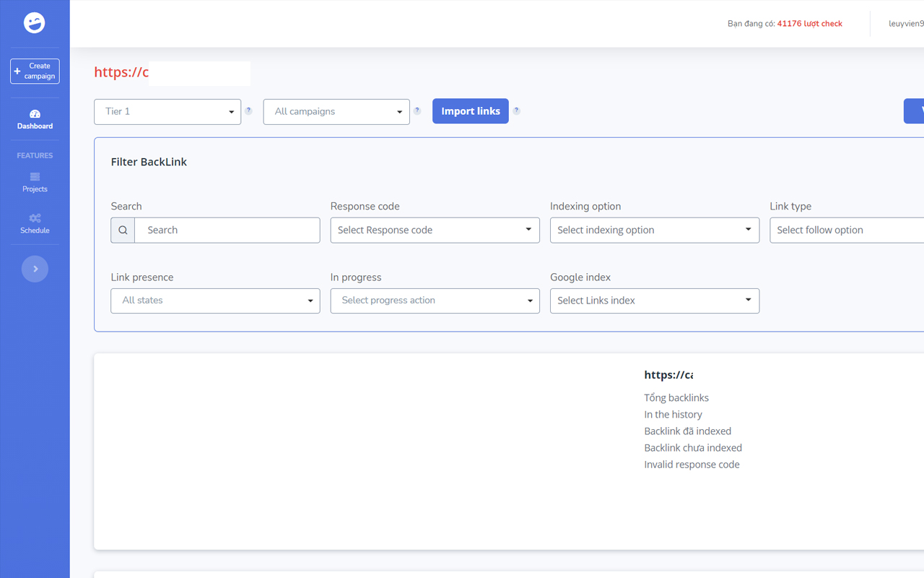The width and height of the screenshot is (924, 578).
Task: Open the Select Response code dropdown
Action: click(x=435, y=230)
